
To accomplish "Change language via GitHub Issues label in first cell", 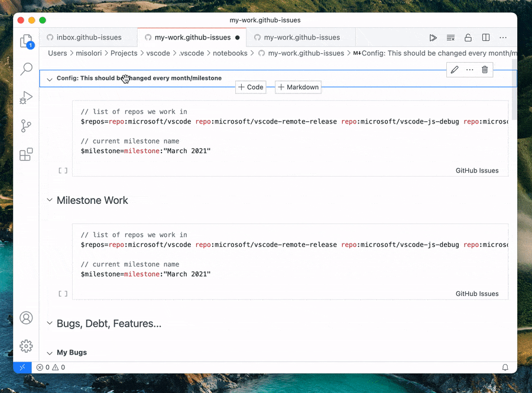I will tap(477, 171).
